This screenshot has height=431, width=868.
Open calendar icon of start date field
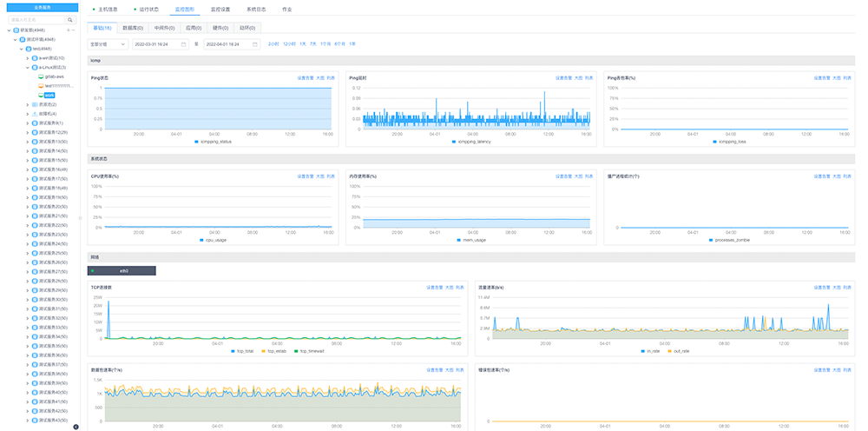pos(183,44)
